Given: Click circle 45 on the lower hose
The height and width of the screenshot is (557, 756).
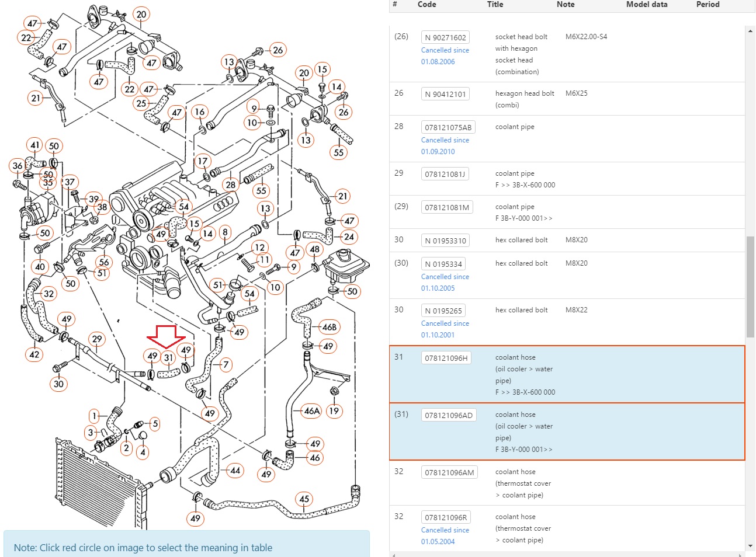Looking at the screenshot, I should [304, 499].
